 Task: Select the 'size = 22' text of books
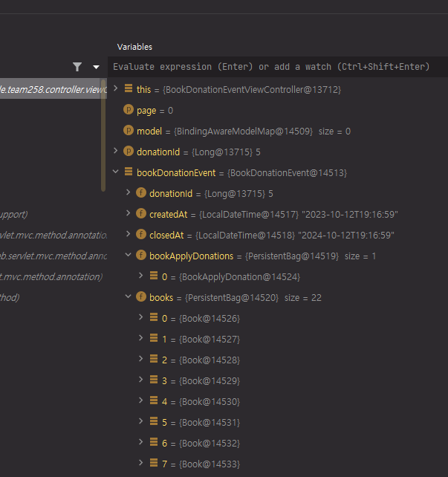pos(303,297)
